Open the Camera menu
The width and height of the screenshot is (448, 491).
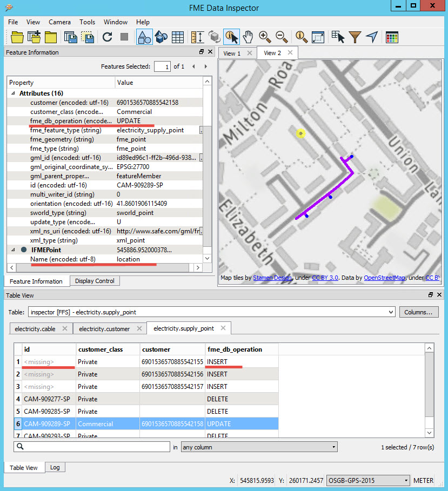point(59,22)
